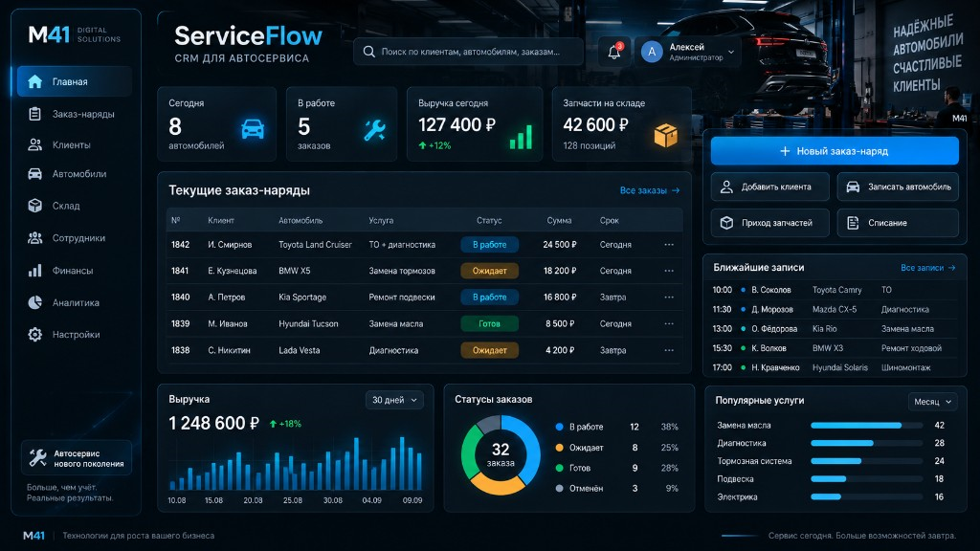Follow the Все записи link

928,268
